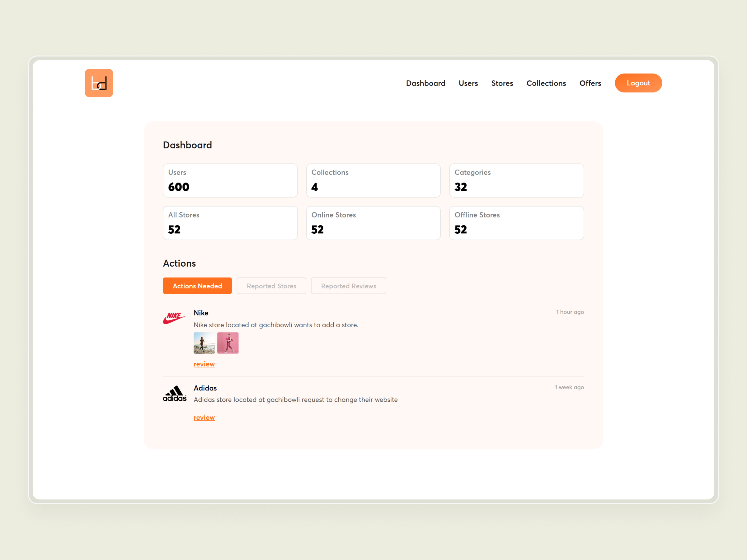Navigate to the Stores section
Screen dimensions: 747x560
502,83
